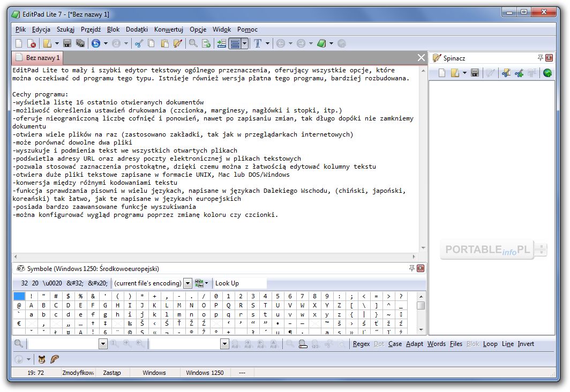
Task: Open dropdown arrow beside font T icon
Action: pyautogui.click(x=267, y=43)
